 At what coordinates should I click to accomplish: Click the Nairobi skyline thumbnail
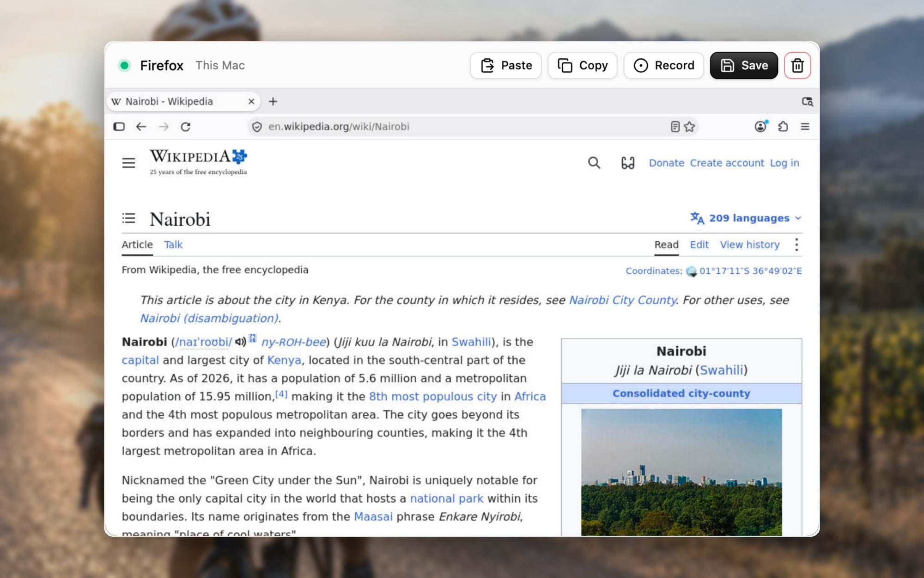pos(681,472)
